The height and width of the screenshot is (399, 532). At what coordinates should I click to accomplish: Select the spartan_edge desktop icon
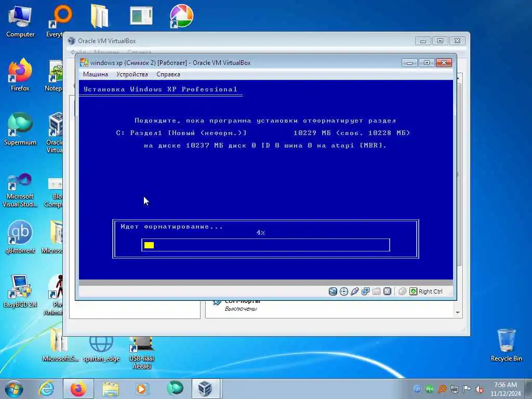click(101, 350)
